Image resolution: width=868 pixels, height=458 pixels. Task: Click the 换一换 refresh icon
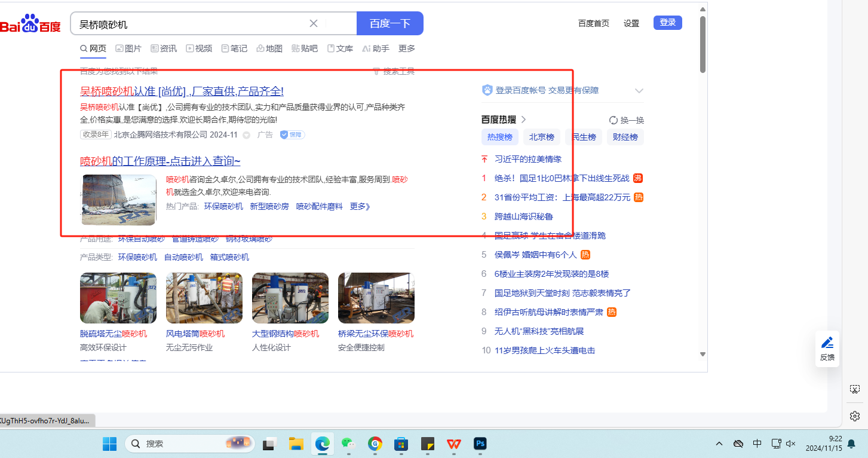point(614,120)
